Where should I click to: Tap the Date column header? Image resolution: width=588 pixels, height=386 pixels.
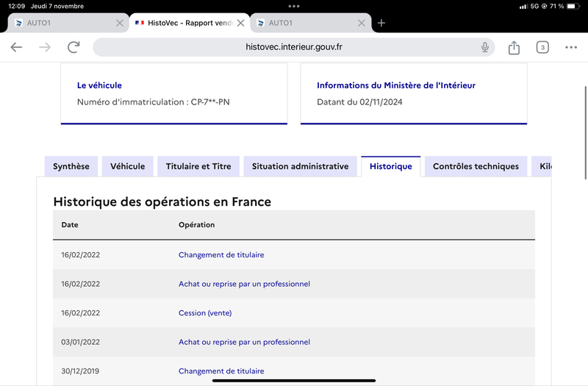(70, 225)
